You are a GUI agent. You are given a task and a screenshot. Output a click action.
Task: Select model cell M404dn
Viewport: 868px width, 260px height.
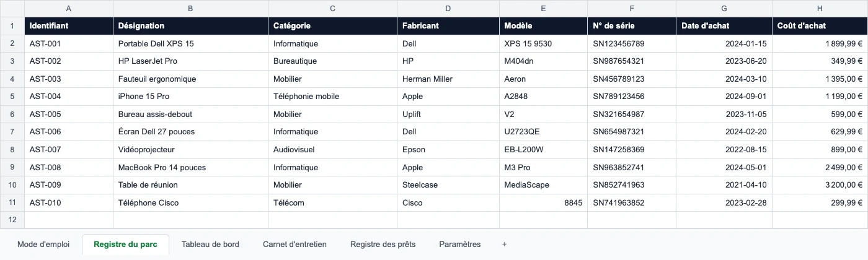(544, 61)
